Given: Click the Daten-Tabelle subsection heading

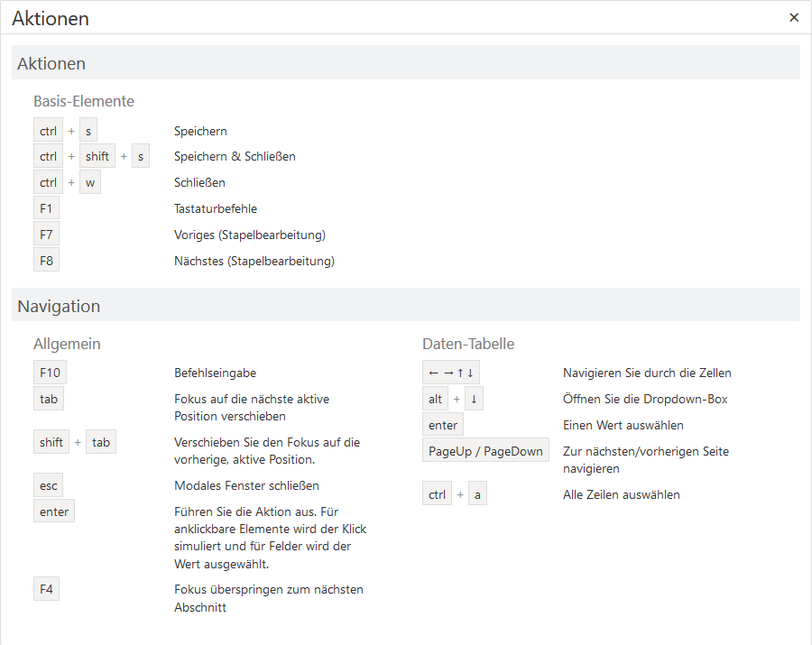Looking at the screenshot, I should (x=468, y=344).
